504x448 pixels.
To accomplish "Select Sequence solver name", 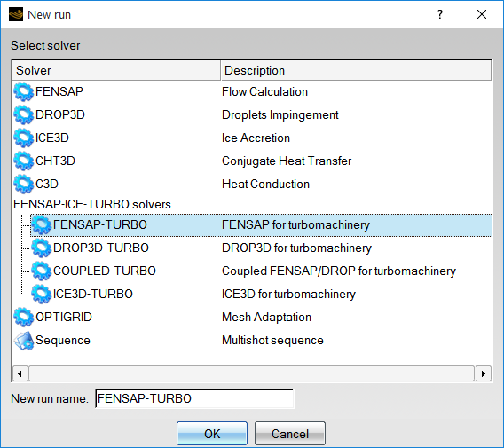I will click(63, 340).
